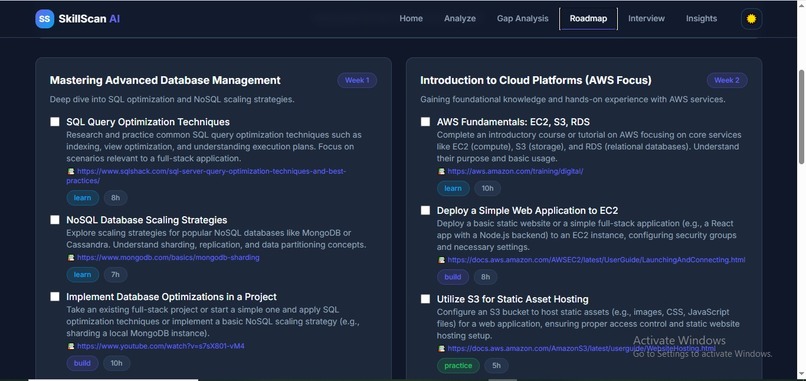
Task: Go to the Home nav item
Action: (411, 19)
